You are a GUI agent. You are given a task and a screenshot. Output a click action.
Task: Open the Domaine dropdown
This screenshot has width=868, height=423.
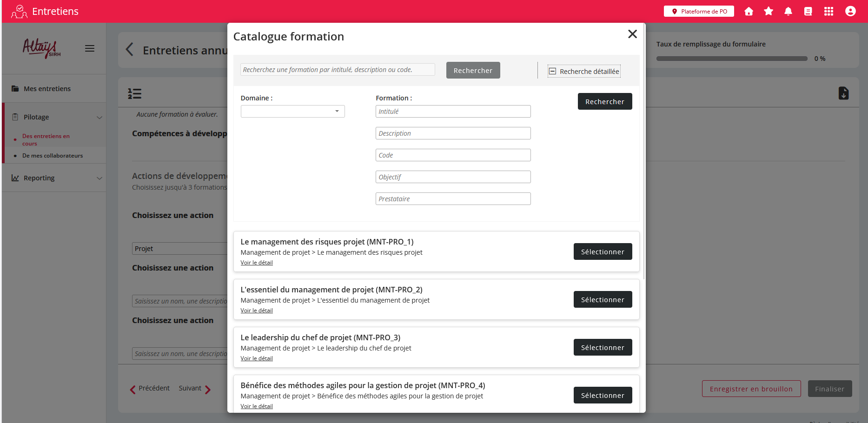(x=292, y=112)
